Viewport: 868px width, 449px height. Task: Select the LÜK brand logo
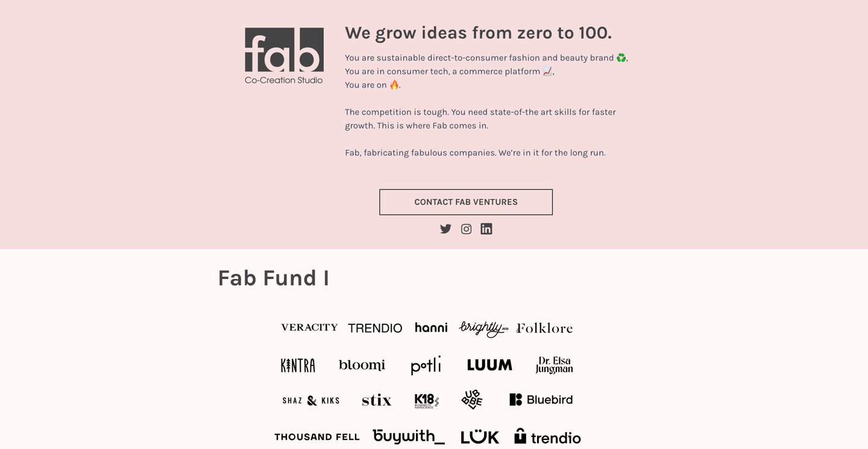coord(479,436)
